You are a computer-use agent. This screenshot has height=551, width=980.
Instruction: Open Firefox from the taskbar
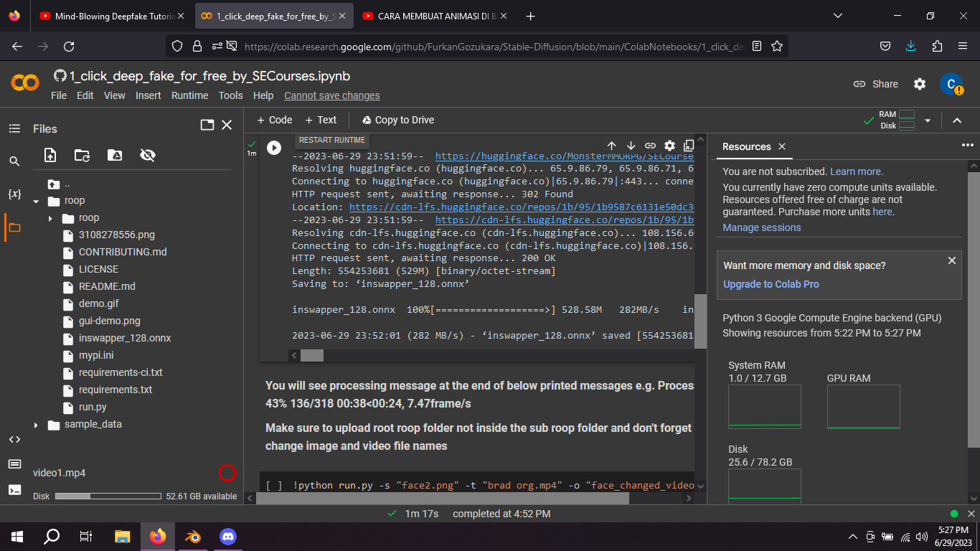click(157, 536)
